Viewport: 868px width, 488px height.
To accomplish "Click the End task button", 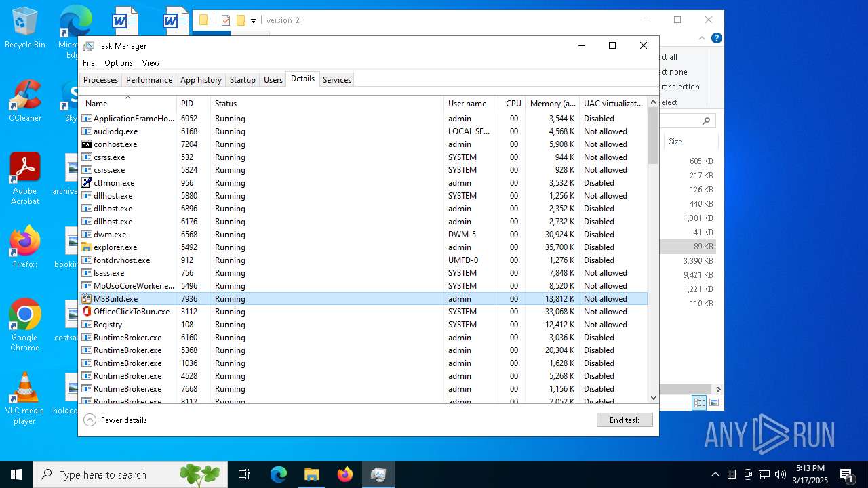I will tap(625, 420).
